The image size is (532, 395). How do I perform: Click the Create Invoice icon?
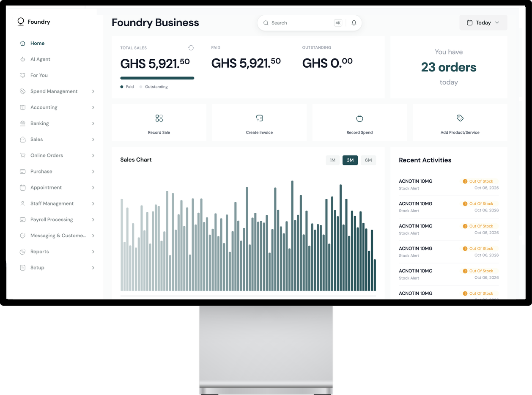point(260,118)
